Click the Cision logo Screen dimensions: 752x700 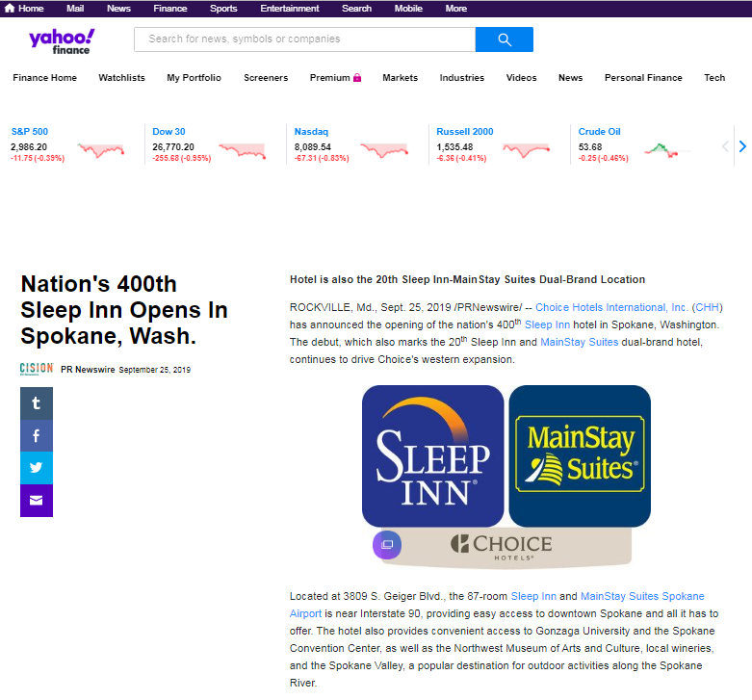[37, 369]
